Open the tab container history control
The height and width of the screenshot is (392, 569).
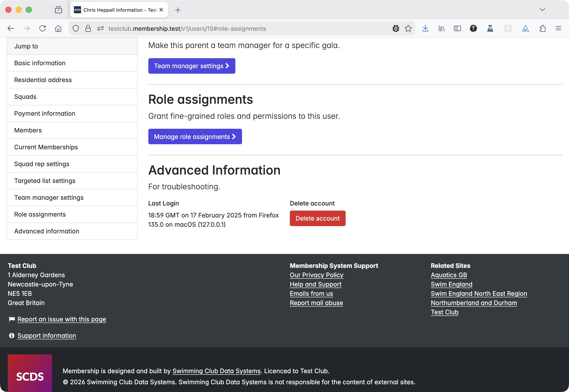[x=58, y=10]
